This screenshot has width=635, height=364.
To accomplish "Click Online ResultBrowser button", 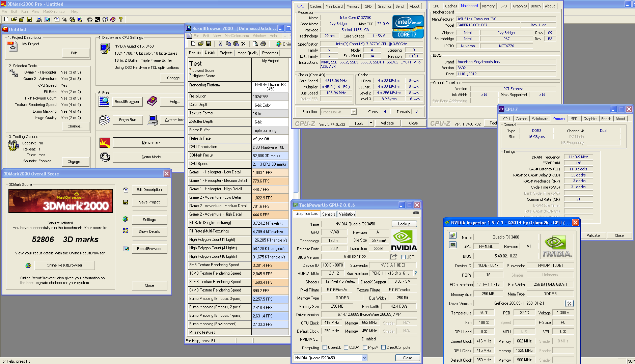I will pyautogui.click(x=64, y=265).
